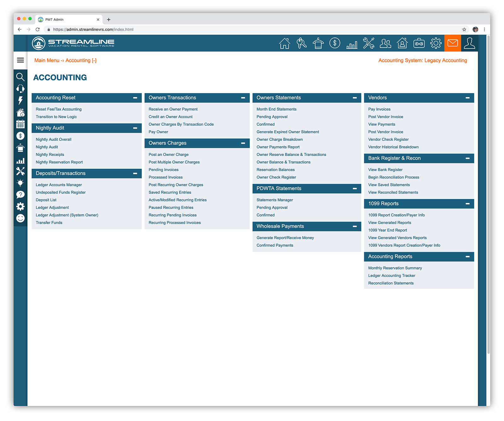Collapse the Vendors panel
The height and width of the screenshot is (421, 504).
click(x=467, y=98)
